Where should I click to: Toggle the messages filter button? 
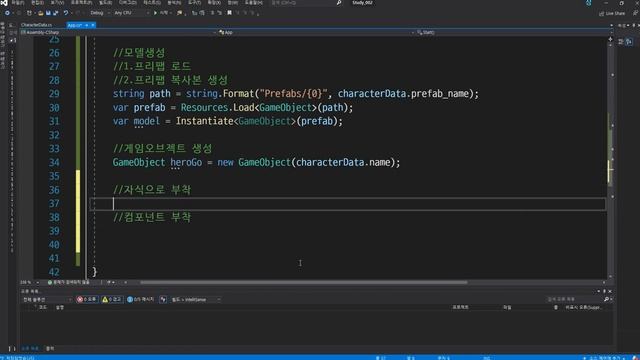tap(140, 300)
